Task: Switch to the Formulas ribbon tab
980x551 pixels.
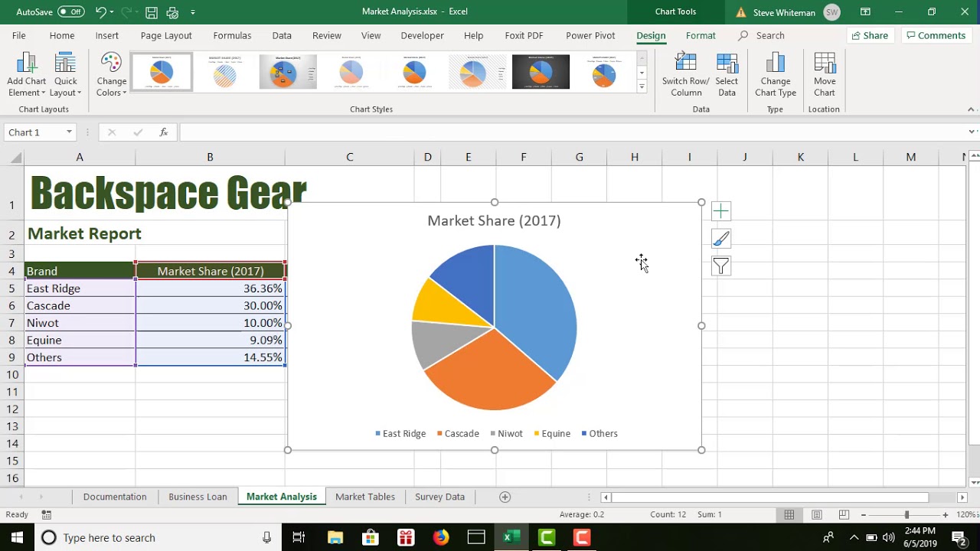Action: [232, 35]
